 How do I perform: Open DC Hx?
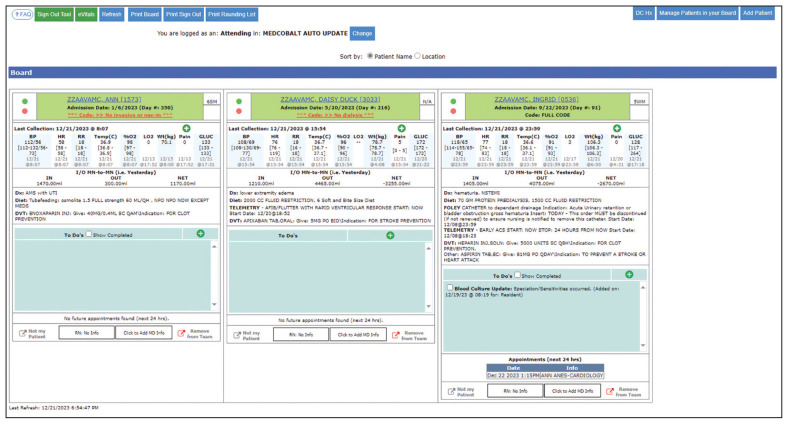click(643, 14)
